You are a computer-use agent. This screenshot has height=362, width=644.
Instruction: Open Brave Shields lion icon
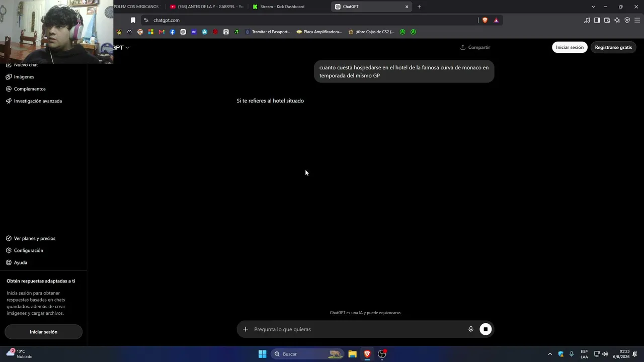point(485,20)
